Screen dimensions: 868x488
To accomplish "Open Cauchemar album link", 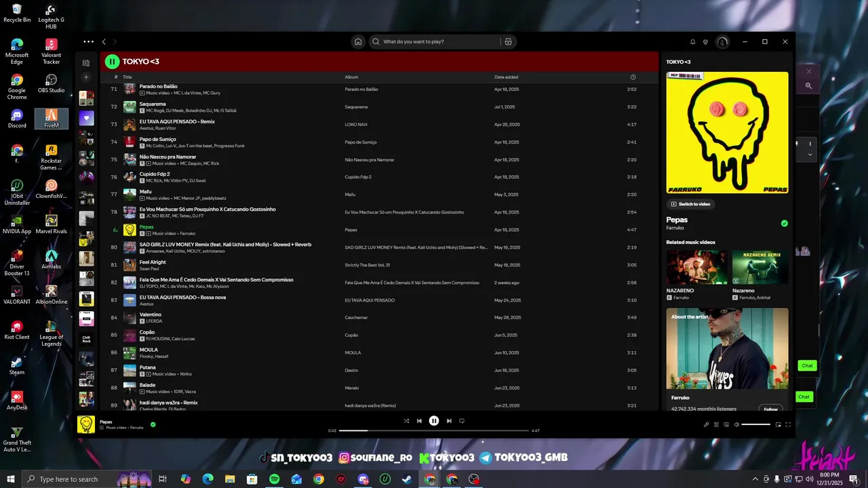I will click(x=356, y=317).
